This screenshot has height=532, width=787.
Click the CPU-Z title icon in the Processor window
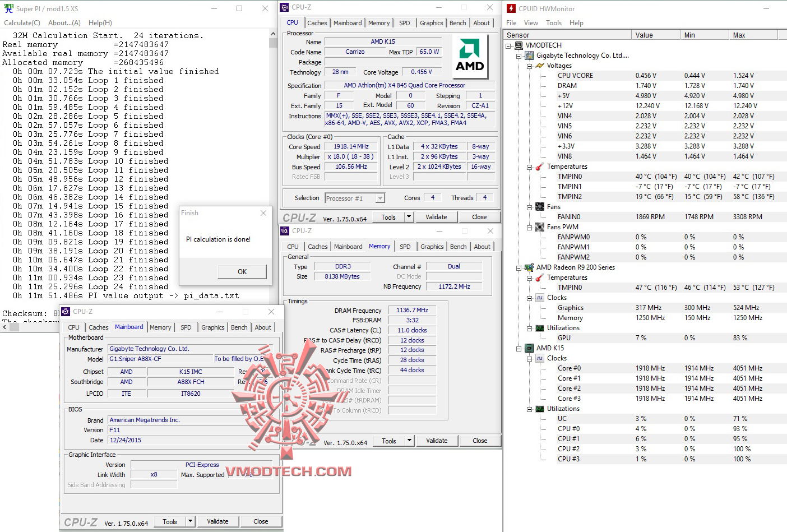(x=285, y=7)
